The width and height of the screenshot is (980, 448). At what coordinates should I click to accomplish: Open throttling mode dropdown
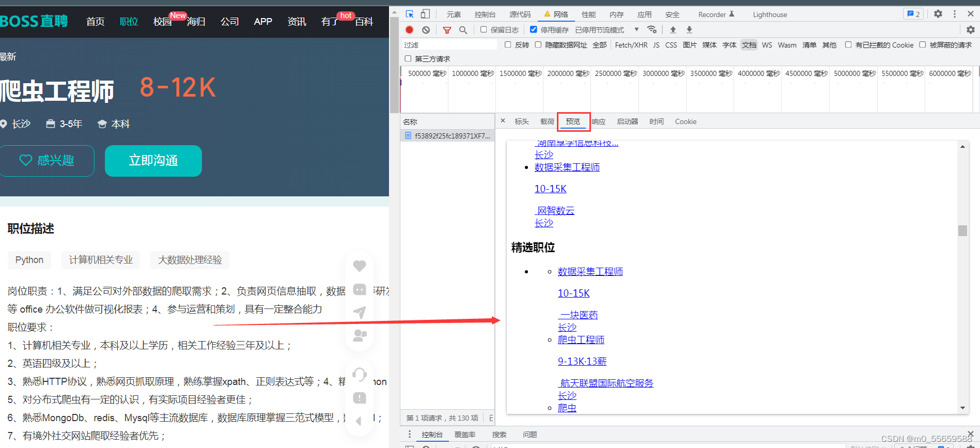tap(608, 30)
